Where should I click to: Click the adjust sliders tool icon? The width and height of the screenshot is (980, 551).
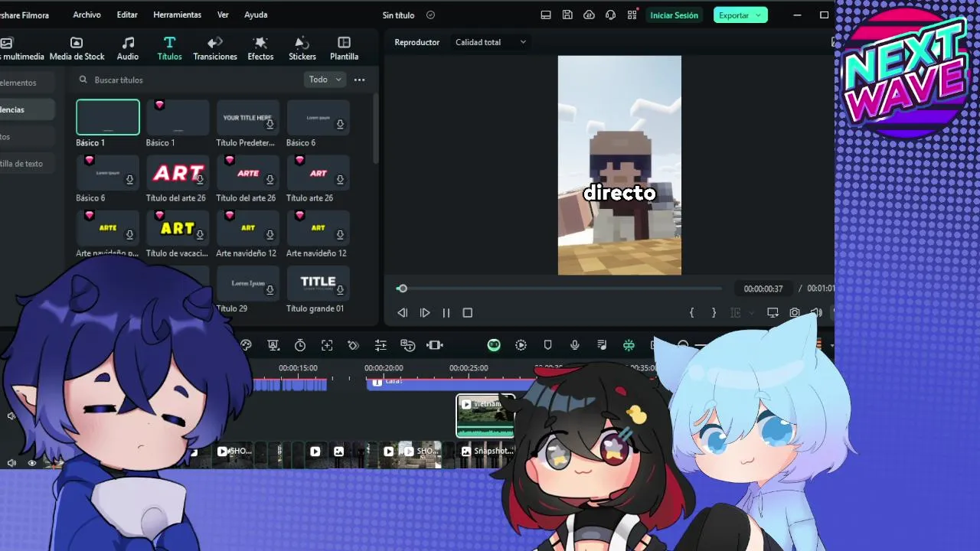tap(381, 345)
